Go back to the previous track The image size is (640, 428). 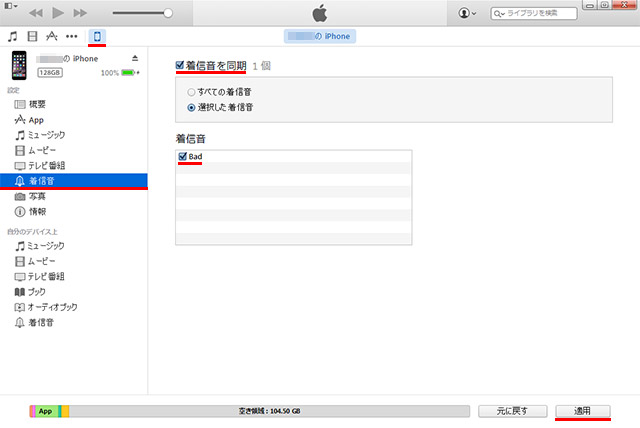click(35, 14)
